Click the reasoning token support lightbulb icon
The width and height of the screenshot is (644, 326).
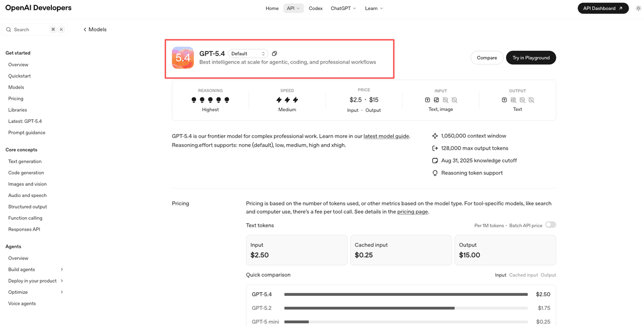434,173
